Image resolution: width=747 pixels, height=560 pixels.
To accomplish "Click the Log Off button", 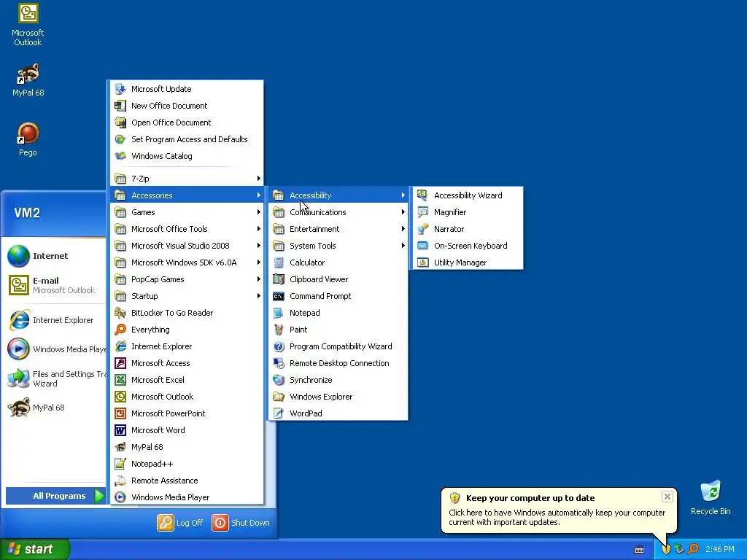I will 180,522.
